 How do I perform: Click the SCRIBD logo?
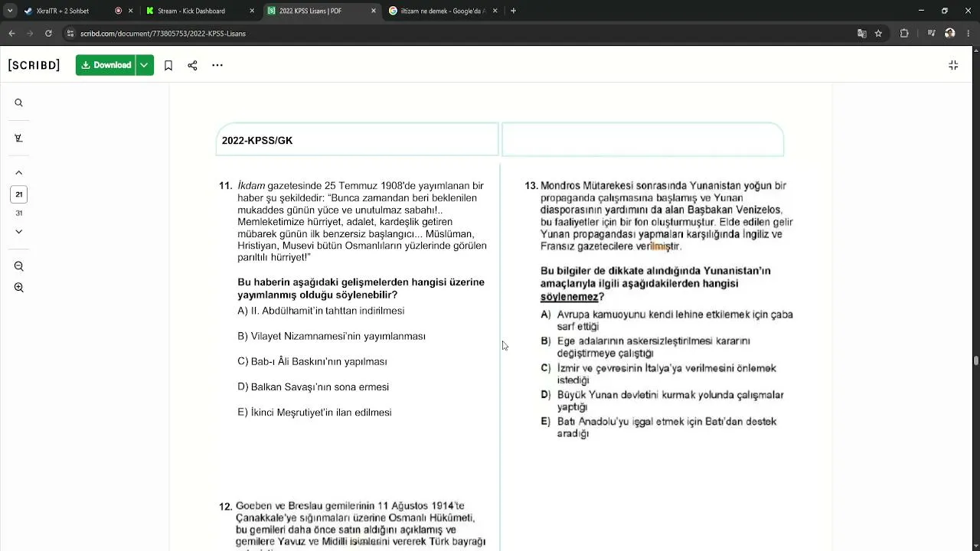34,65
